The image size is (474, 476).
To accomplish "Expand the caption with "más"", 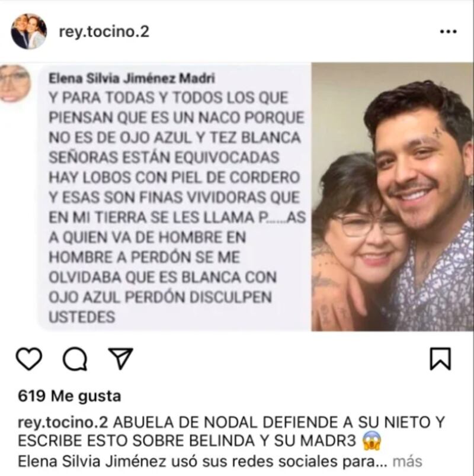I will pos(408,461).
